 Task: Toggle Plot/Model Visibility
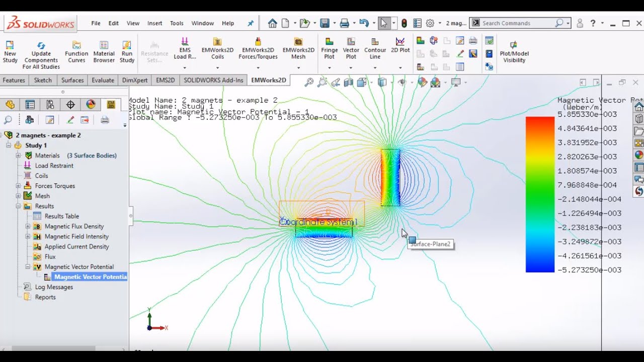(x=514, y=52)
